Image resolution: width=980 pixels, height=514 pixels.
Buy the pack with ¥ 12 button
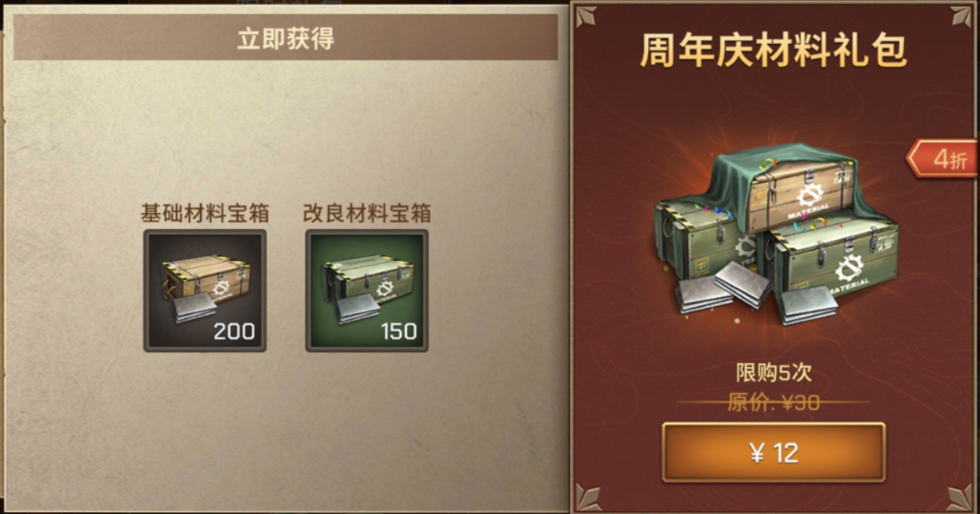pyautogui.click(x=774, y=453)
